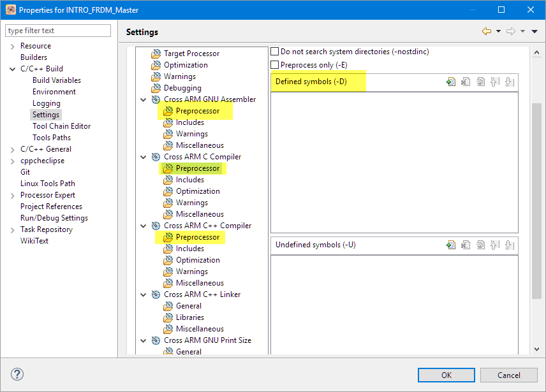
Task: Enable Do not search system directories
Action: tap(275, 52)
